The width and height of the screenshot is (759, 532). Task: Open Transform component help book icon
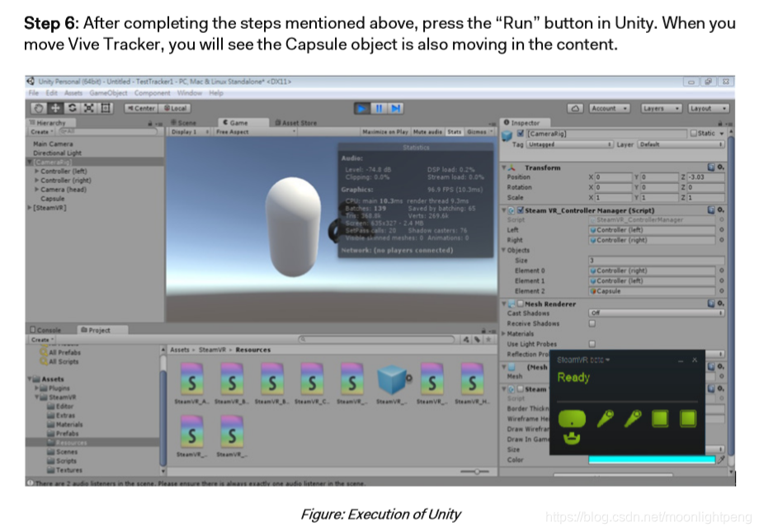pos(711,167)
